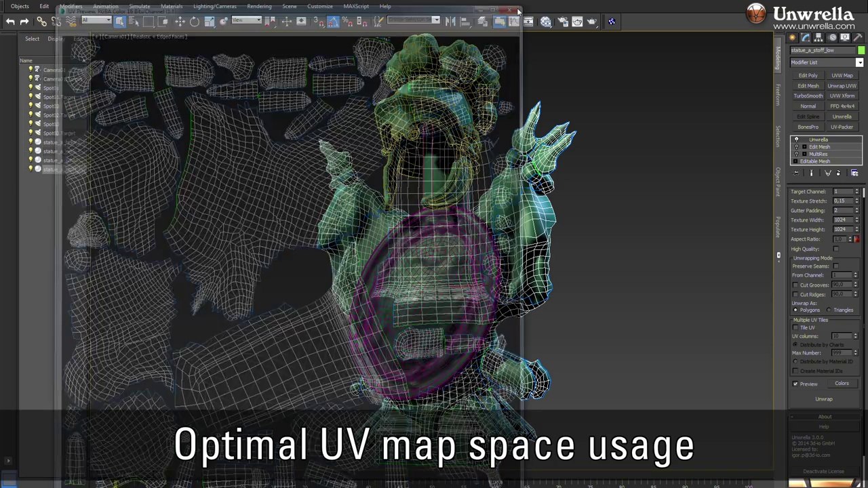868x488 pixels.
Task: Activate the Select and Link tool
Action: (x=41, y=22)
